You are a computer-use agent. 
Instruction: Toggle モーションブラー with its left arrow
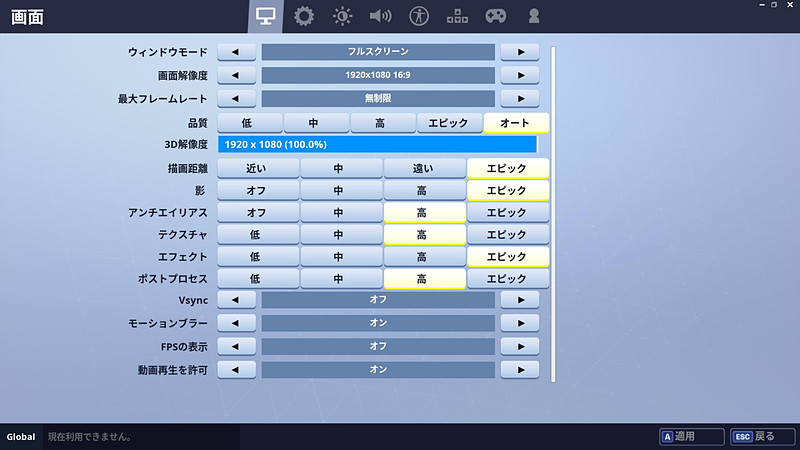click(236, 323)
